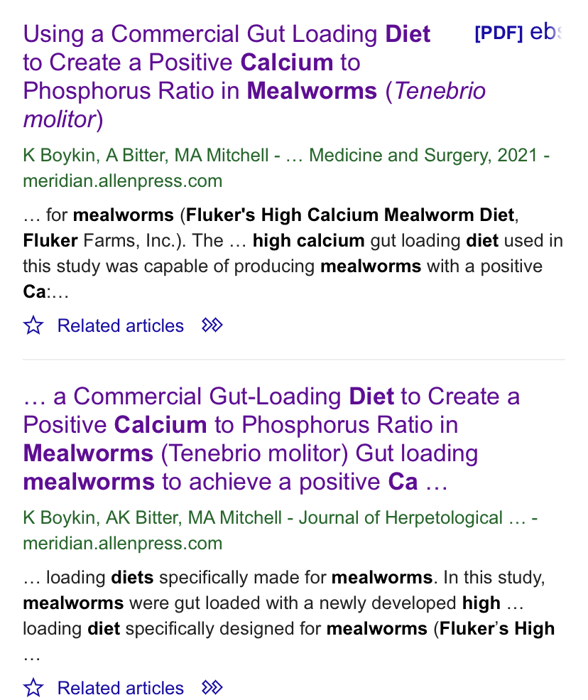
Task: Save first result with star icon
Action: 33,325
